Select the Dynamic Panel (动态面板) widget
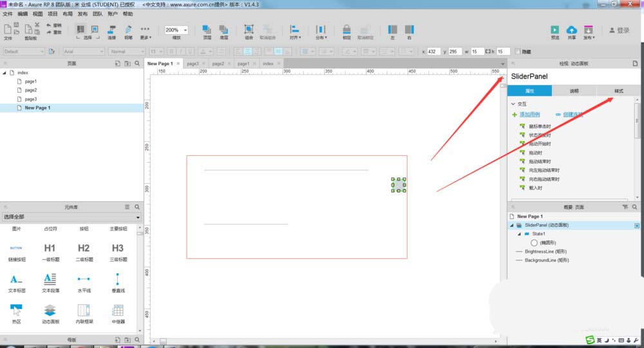644x348 pixels. (50, 313)
